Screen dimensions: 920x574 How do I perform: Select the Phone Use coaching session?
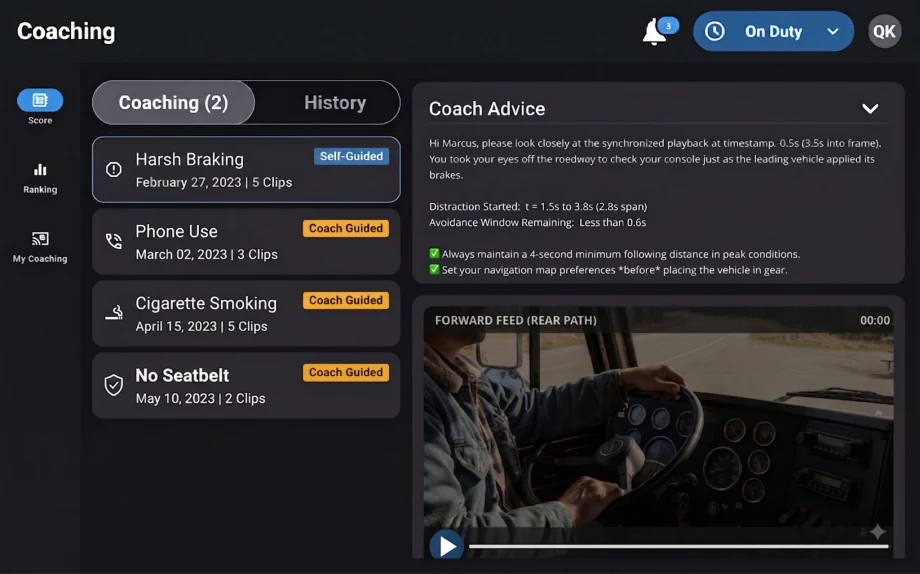click(x=246, y=241)
